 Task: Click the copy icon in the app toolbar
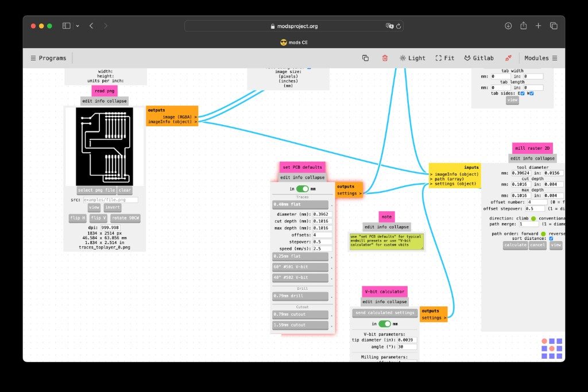(x=365, y=58)
